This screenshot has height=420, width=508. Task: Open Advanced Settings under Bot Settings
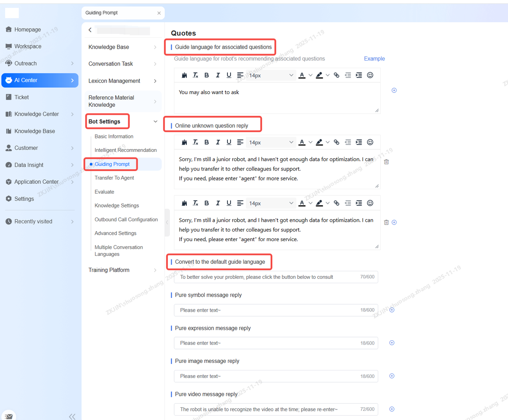point(115,233)
